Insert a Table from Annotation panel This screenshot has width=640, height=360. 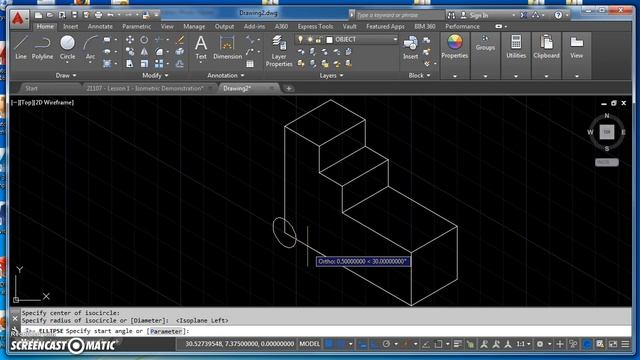point(250,64)
